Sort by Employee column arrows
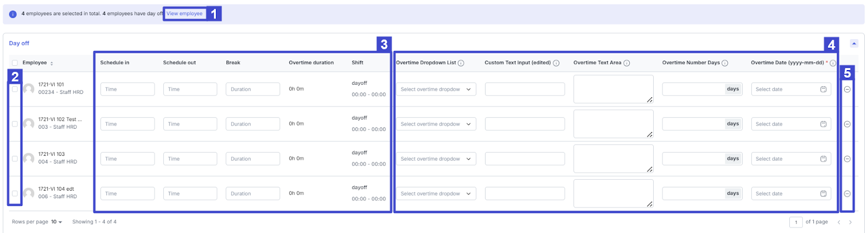868x233 pixels. (52, 63)
